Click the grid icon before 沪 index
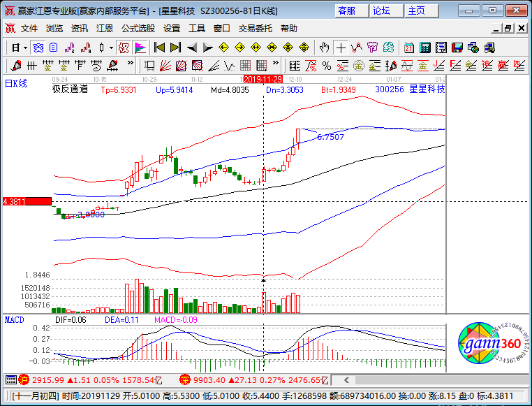 [x=11, y=380]
